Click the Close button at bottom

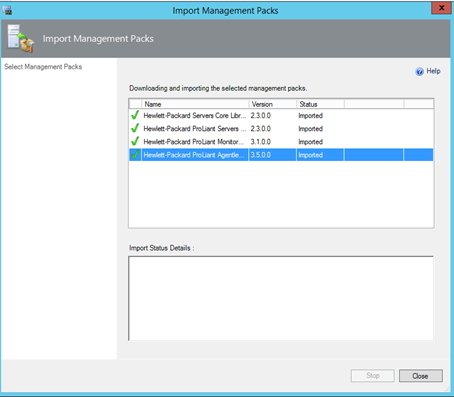[x=421, y=376]
